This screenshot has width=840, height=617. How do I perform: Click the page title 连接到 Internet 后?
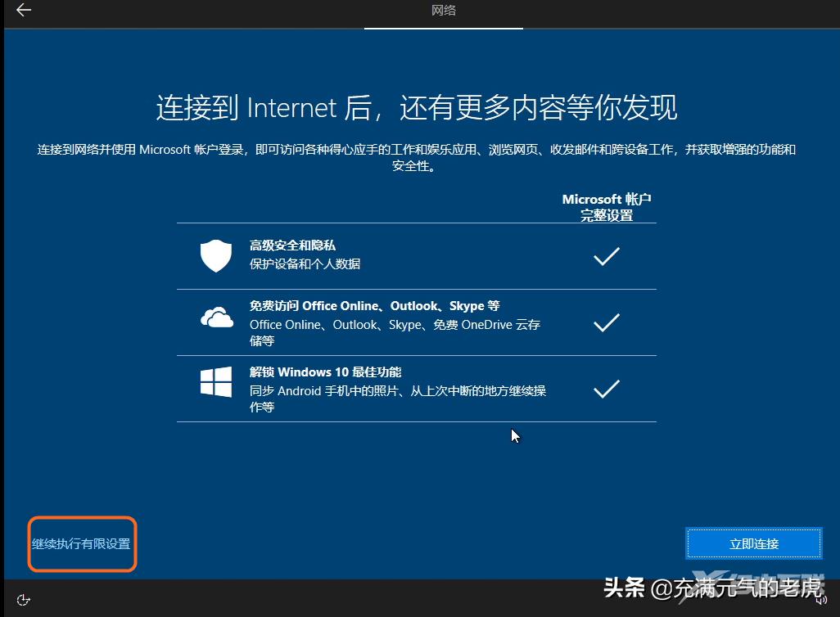[417, 108]
